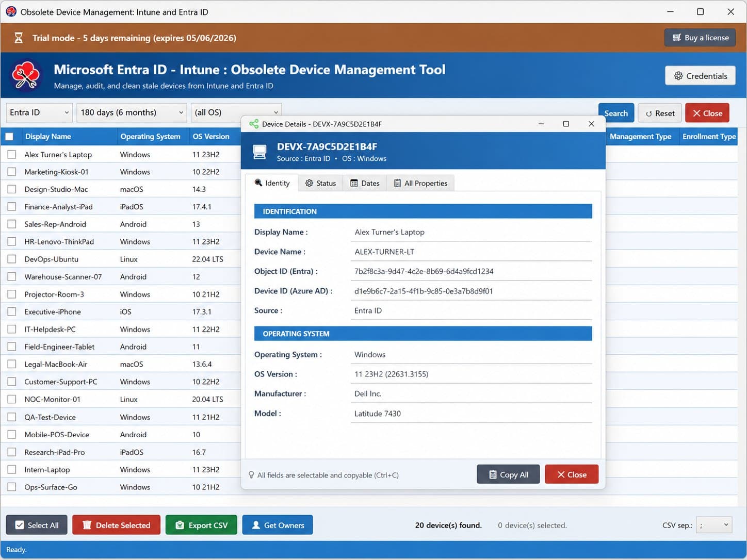Click the export icon in Export CSV button
Image resolution: width=747 pixels, height=560 pixels.
[x=180, y=525]
